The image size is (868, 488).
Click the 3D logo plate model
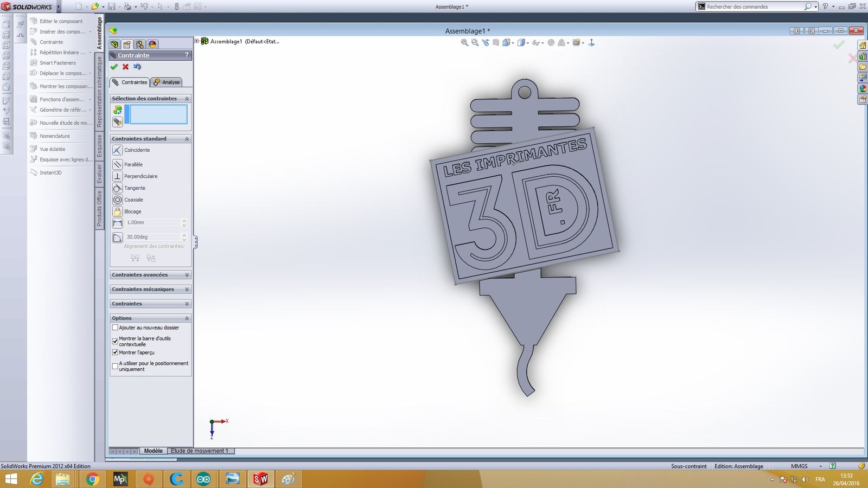pos(525,206)
